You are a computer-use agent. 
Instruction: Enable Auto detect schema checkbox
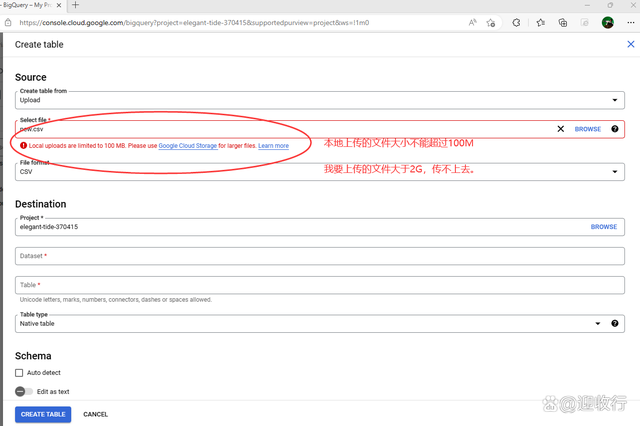pyautogui.click(x=19, y=373)
